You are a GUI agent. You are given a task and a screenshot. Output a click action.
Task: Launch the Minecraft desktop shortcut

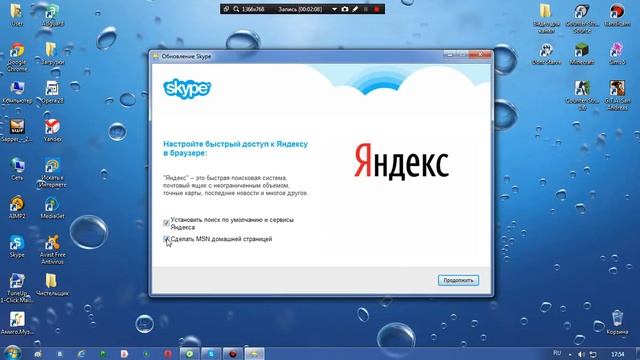click(x=582, y=53)
